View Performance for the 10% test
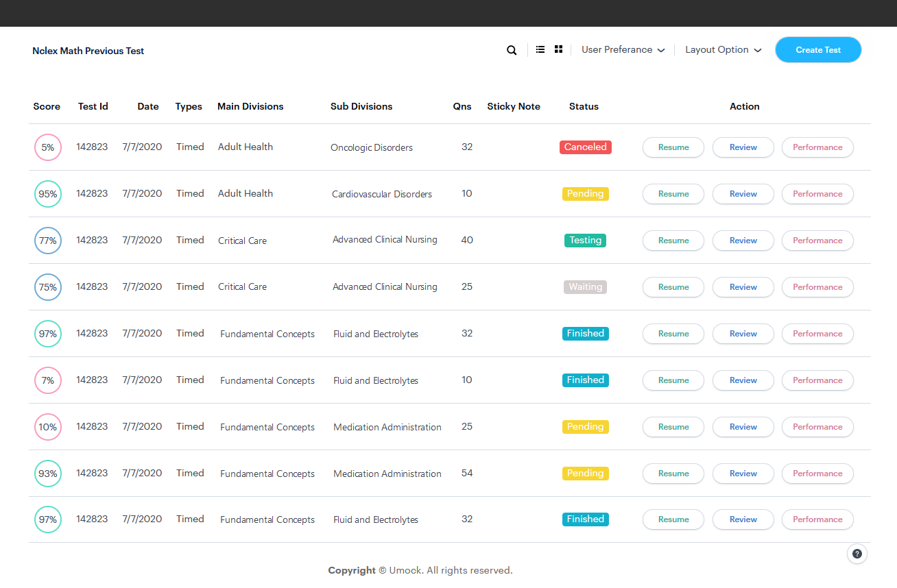This screenshot has width=897, height=588. pos(817,427)
